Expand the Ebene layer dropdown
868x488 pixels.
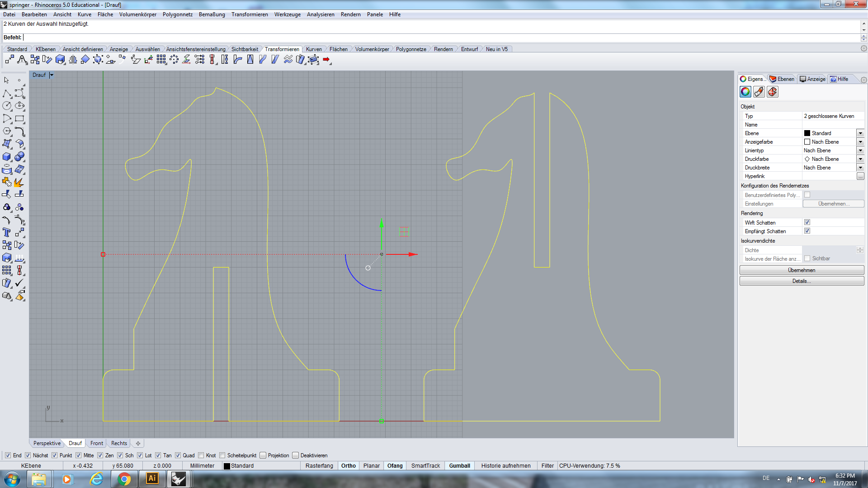coord(860,133)
